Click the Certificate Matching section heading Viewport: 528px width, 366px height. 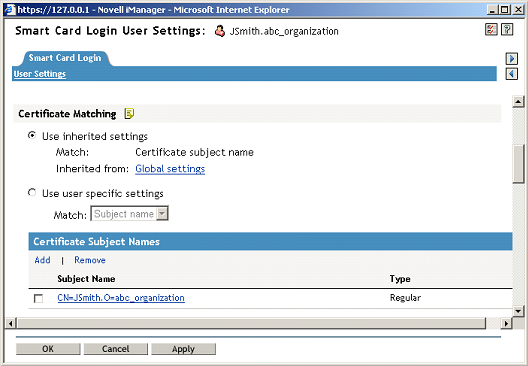click(x=67, y=114)
